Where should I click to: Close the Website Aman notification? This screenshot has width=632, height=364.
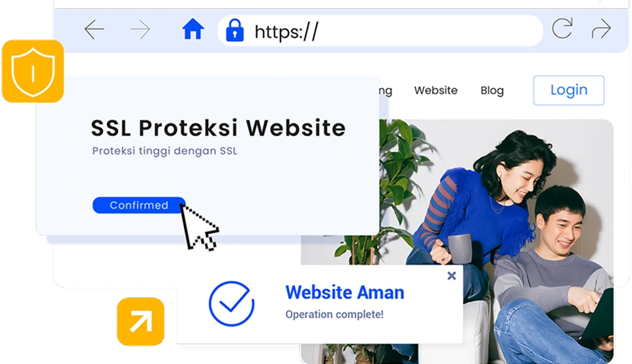[x=452, y=276]
